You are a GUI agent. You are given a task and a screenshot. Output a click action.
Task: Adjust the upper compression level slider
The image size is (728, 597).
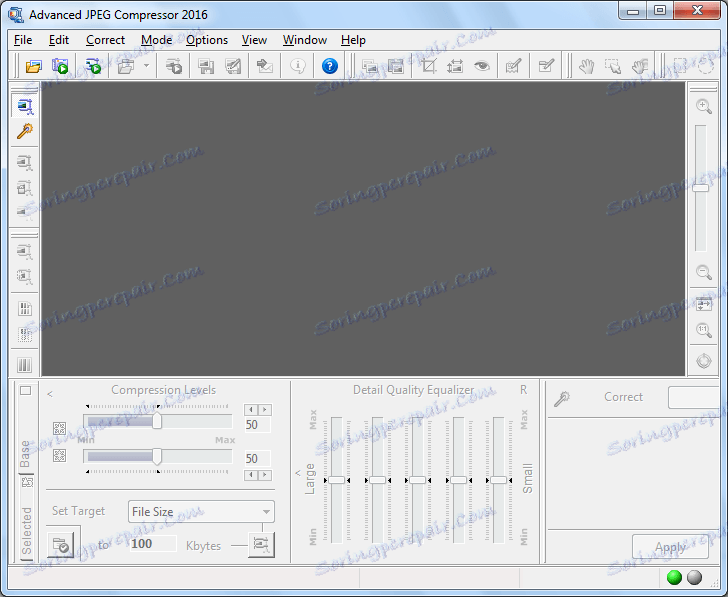(x=157, y=422)
